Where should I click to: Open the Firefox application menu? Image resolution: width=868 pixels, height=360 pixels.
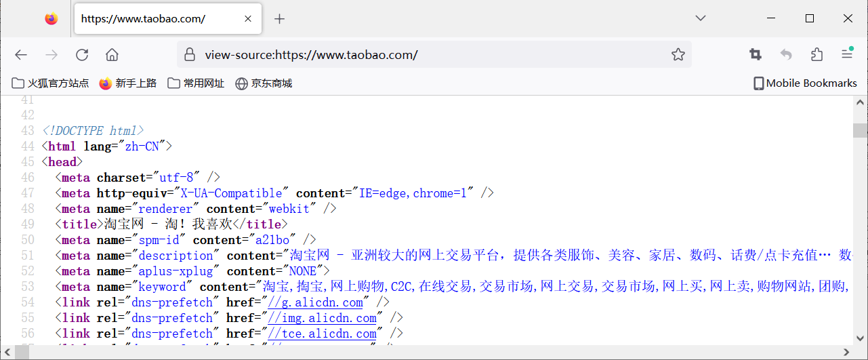[x=847, y=54]
